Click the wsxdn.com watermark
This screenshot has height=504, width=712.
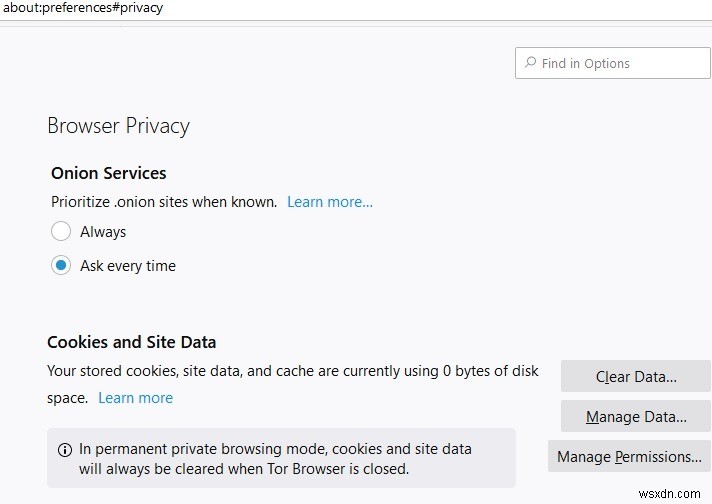click(669, 494)
